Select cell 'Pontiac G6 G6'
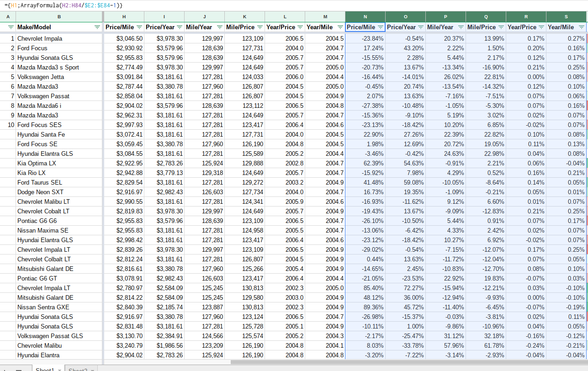 tap(59, 221)
